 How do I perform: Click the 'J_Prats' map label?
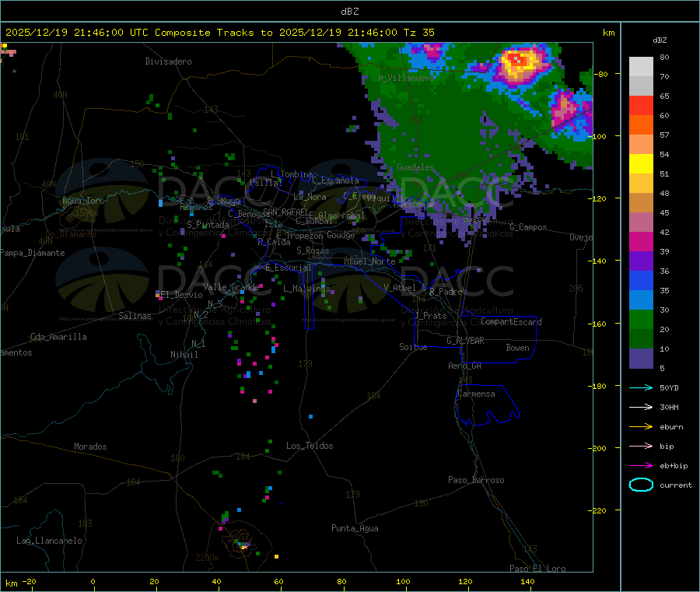coord(430,316)
